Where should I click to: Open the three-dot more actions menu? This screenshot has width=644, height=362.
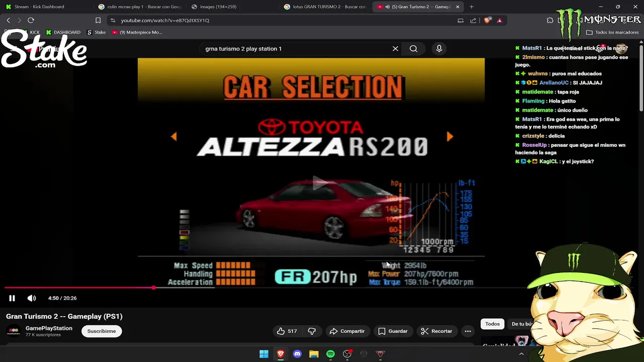pos(468,331)
